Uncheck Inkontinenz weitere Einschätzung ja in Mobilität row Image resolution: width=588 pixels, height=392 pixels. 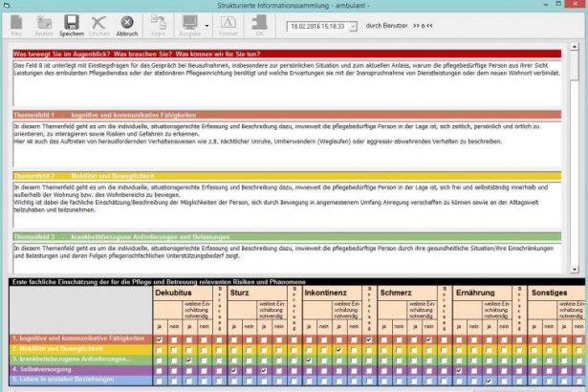(339, 350)
